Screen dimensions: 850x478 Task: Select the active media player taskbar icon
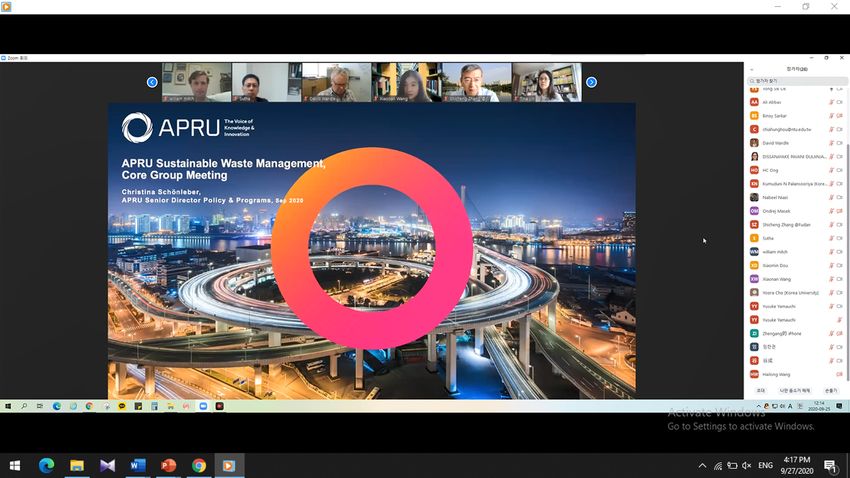(x=229, y=466)
